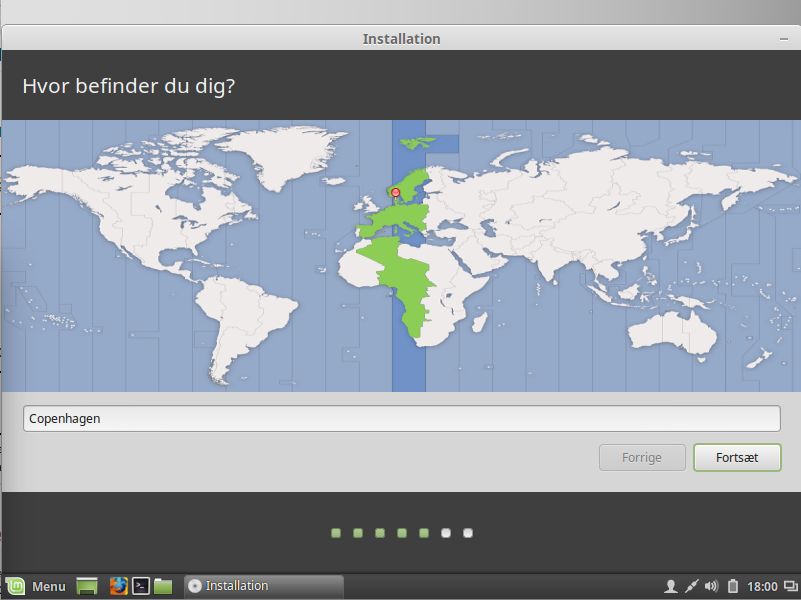This screenshot has width=801, height=600.
Task: Click the Fortsæt button
Action: click(737, 458)
